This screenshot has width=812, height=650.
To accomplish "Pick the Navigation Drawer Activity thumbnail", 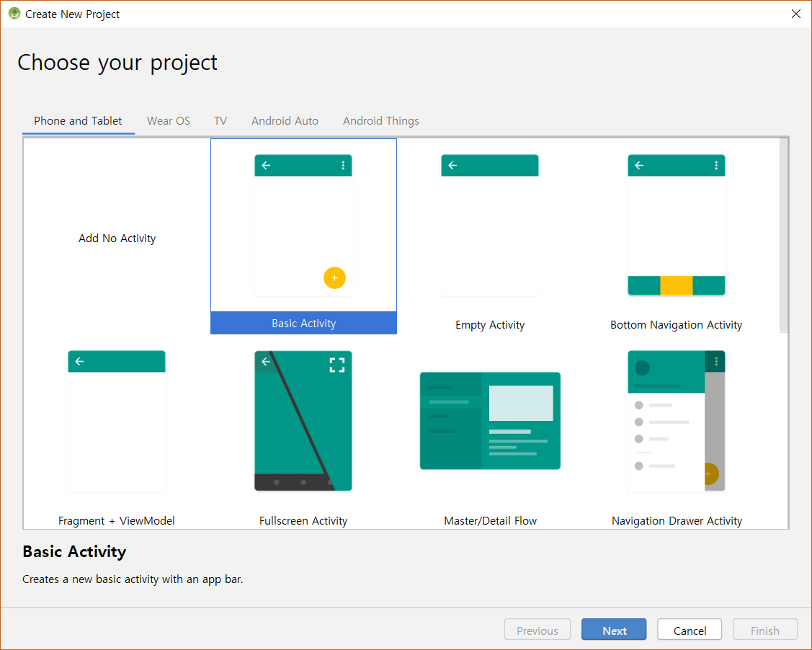I will 677,421.
